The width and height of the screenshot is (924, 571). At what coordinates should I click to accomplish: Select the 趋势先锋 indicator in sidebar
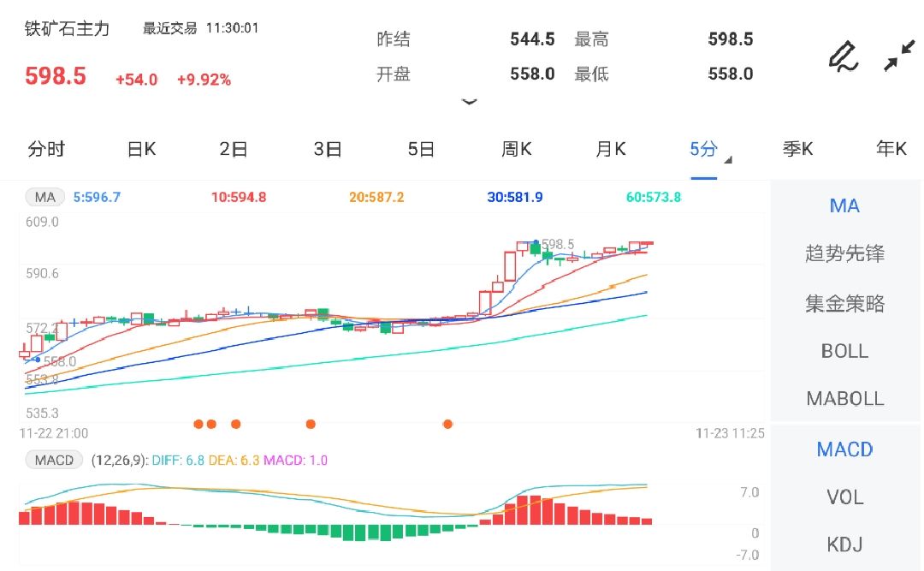tap(844, 253)
